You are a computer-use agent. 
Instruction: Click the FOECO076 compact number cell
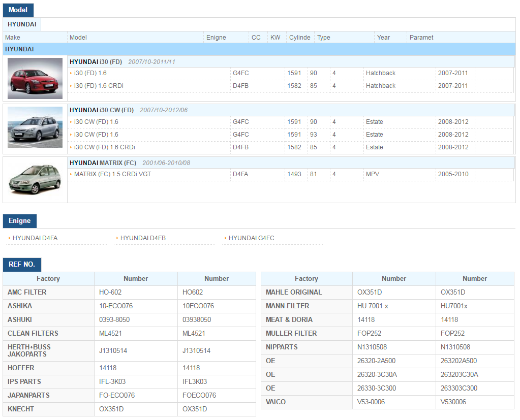click(x=217, y=396)
